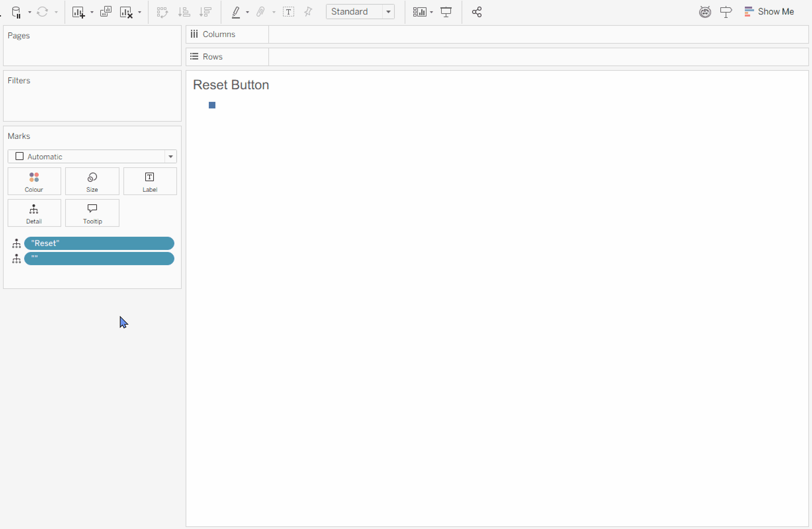The image size is (812, 529).
Task: Click the Sort Ascending icon
Action: tap(184, 12)
